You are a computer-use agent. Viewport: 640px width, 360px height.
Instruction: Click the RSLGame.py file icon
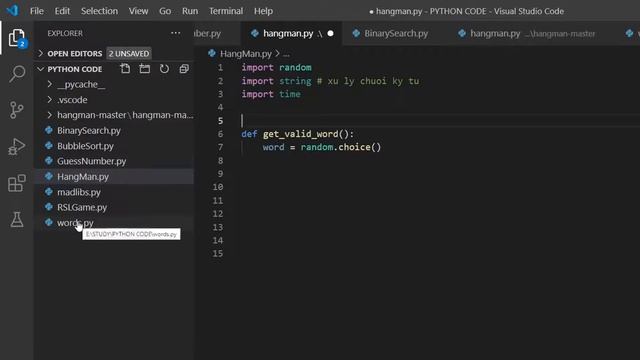coord(49,207)
